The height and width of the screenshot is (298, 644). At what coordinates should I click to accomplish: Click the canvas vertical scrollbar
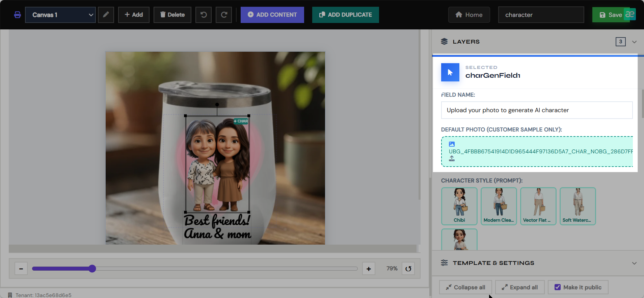pyautogui.click(x=420, y=115)
